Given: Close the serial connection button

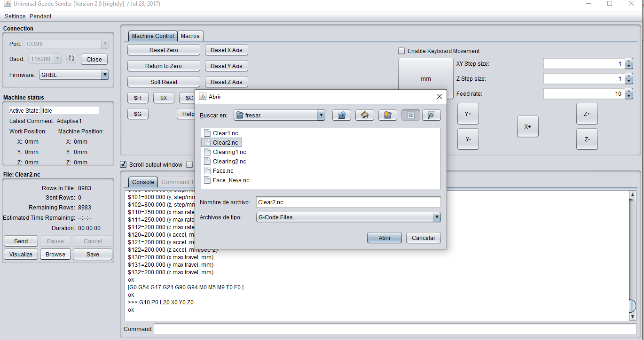Looking at the screenshot, I should tap(94, 59).
